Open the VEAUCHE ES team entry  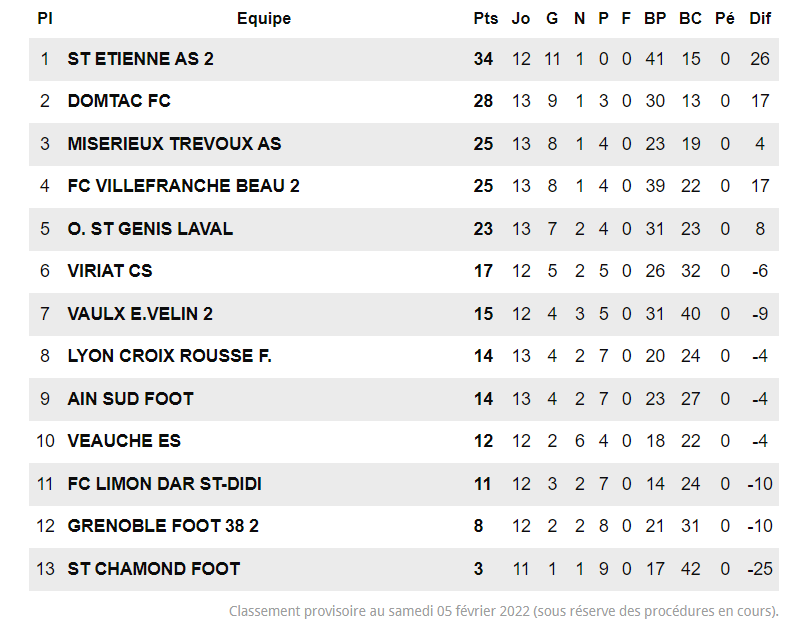[124, 441]
